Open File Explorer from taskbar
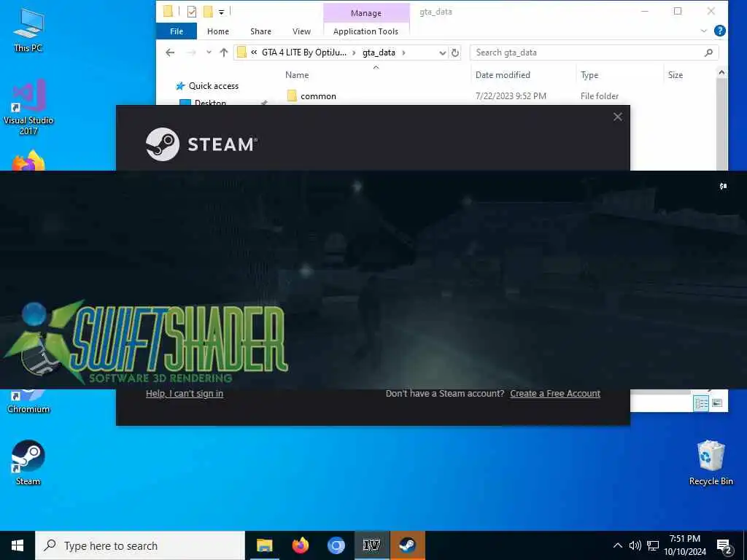Screen dimensions: 747x560 pos(264,545)
